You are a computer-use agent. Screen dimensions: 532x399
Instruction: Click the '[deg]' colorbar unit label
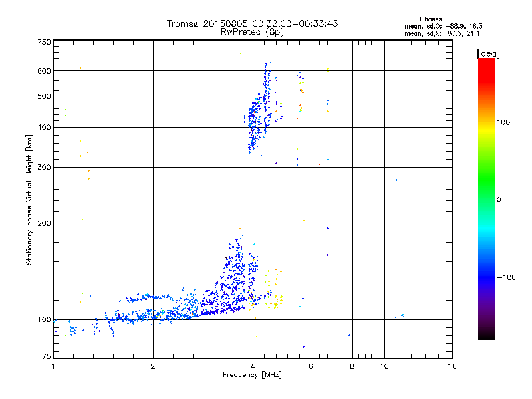point(488,53)
